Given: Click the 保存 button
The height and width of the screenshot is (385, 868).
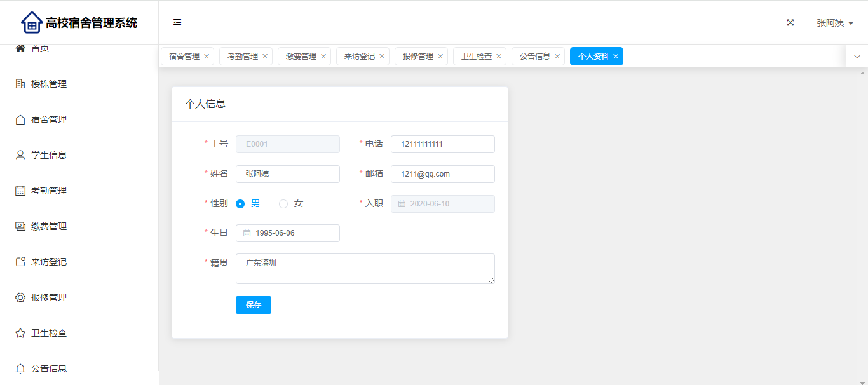Looking at the screenshot, I should coord(253,305).
